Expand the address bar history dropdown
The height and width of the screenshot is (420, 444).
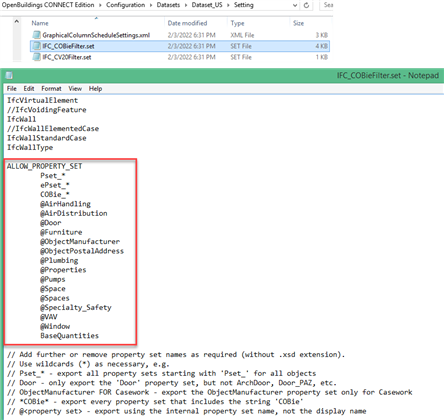coord(295,5)
